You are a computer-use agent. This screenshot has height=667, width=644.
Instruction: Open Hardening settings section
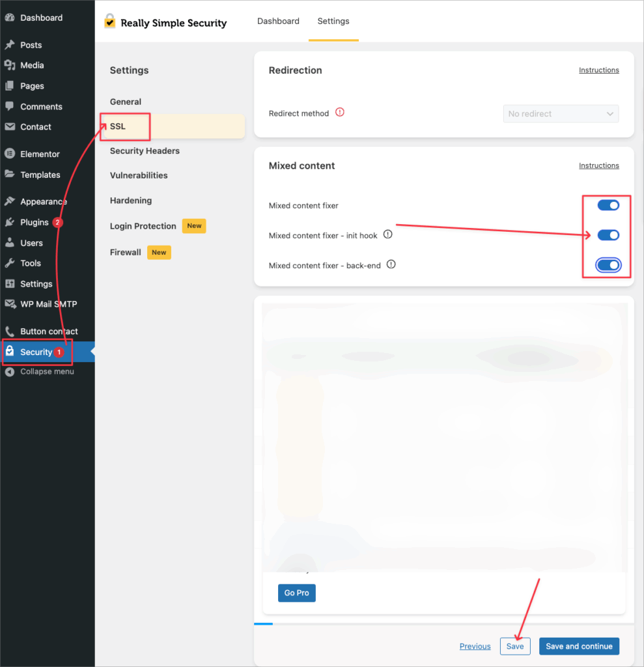(131, 201)
